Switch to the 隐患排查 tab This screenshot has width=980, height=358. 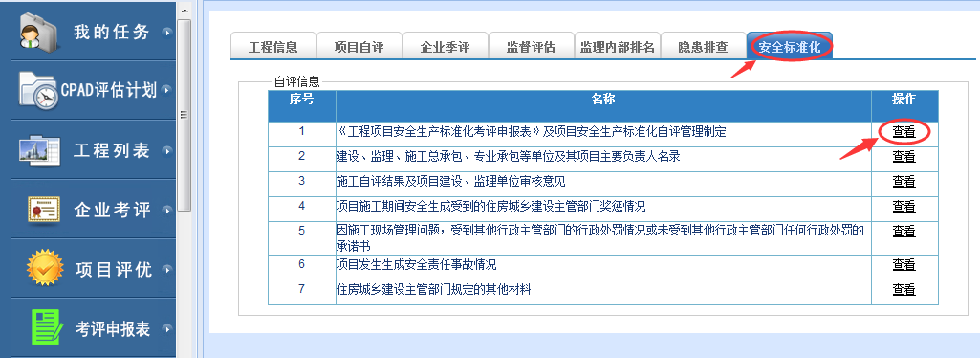(x=703, y=46)
